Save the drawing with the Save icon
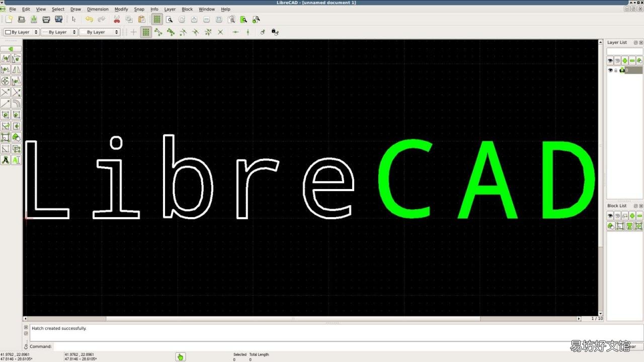This screenshot has width=644, height=362. point(34,20)
